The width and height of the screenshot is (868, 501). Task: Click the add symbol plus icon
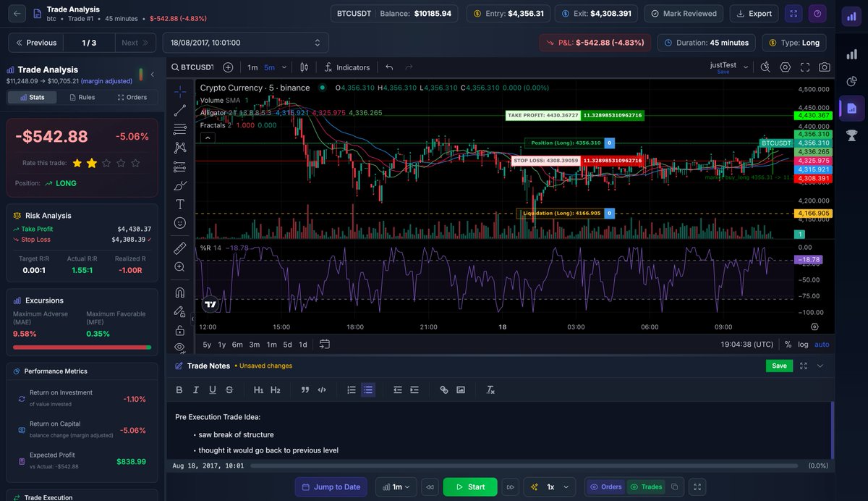(x=228, y=67)
